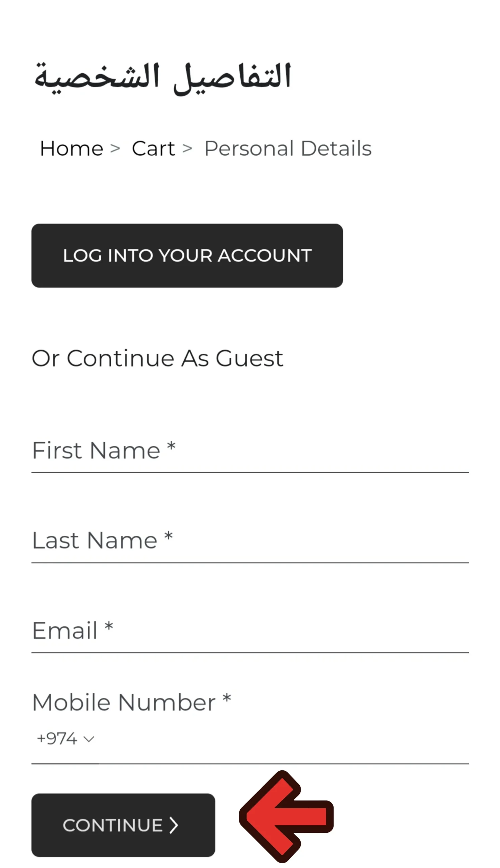Click the Personal Details breadcrumb text
The height and width of the screenshot is (868, 500).
pyautogui.click(x=288, y=149)
